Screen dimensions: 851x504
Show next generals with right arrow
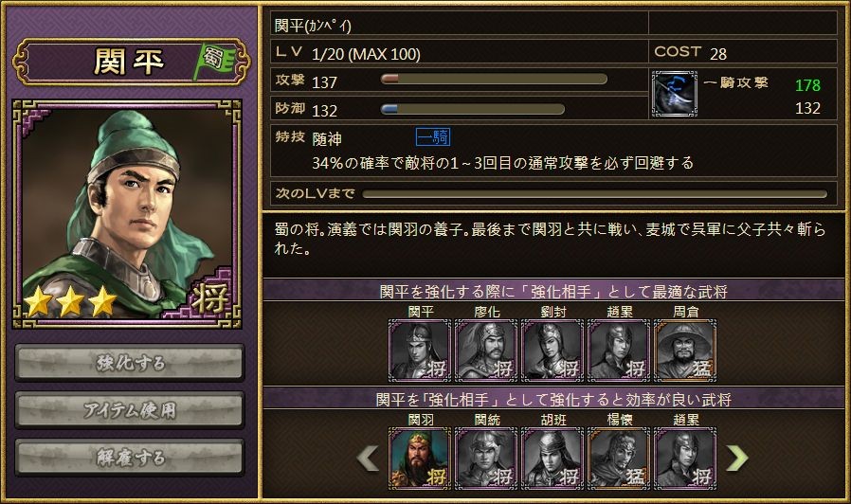[736, 458]
